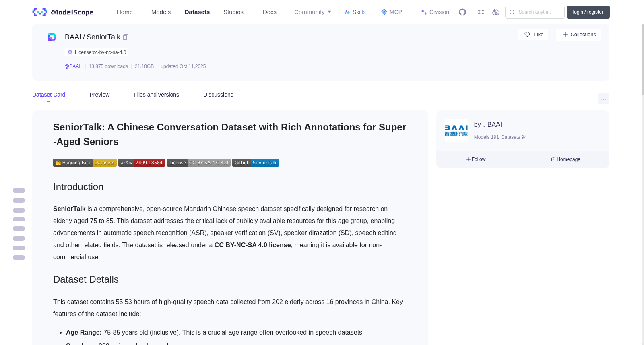Click the SeniorTalk dataset card title heading
Image resolution: width=644 pixels, height=345 pixels.
230,134
